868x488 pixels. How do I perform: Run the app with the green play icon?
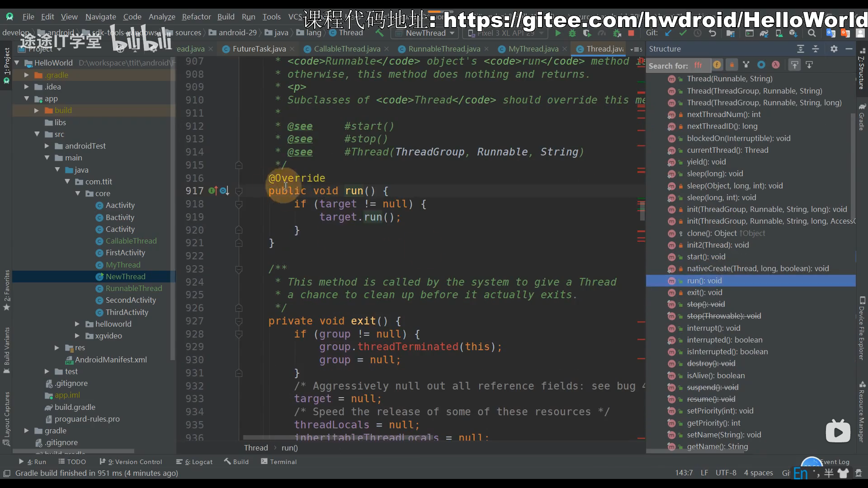click(558, 33)
